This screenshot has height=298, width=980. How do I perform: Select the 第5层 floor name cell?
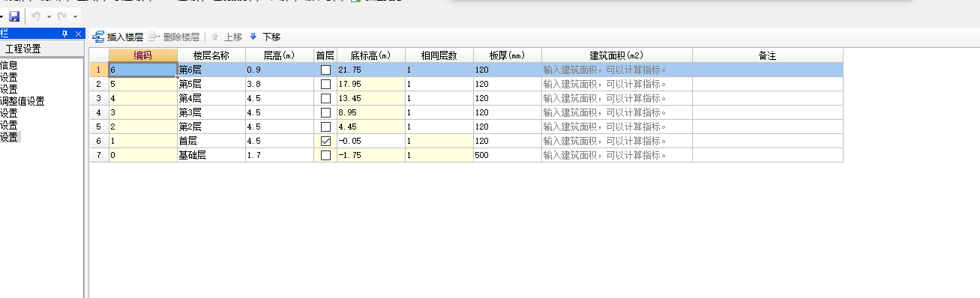click(x=211, y=84)
